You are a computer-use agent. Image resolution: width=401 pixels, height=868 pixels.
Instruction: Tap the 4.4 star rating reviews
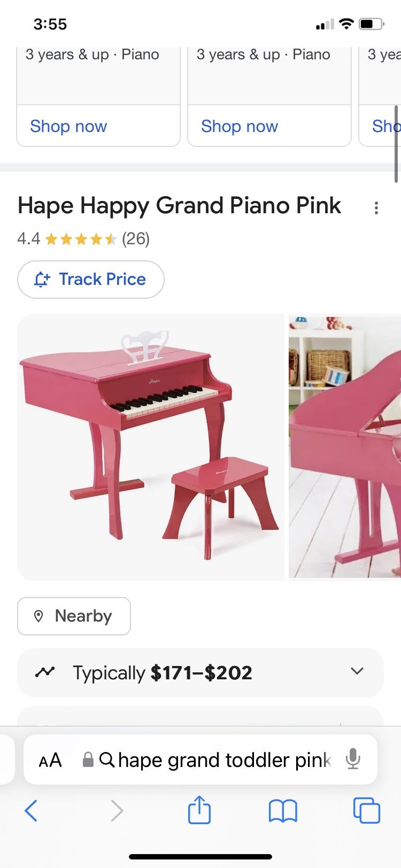pyautogui.click(x=83, y=238)
